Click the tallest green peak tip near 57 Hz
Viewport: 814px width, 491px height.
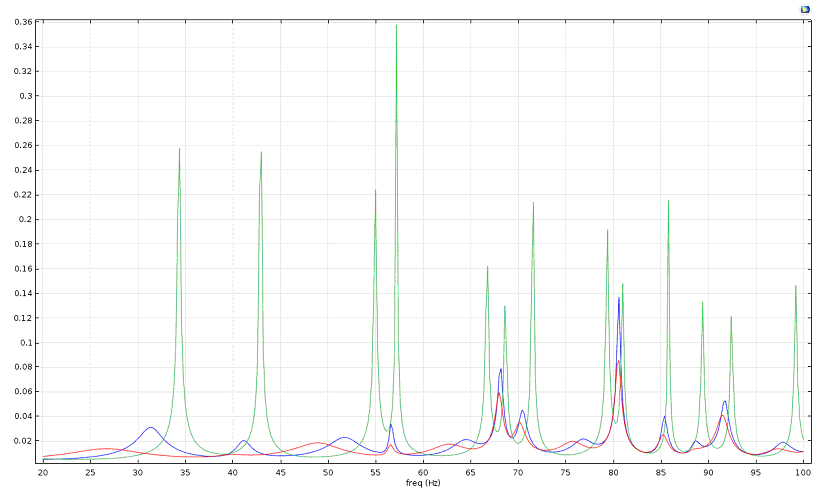396,25
